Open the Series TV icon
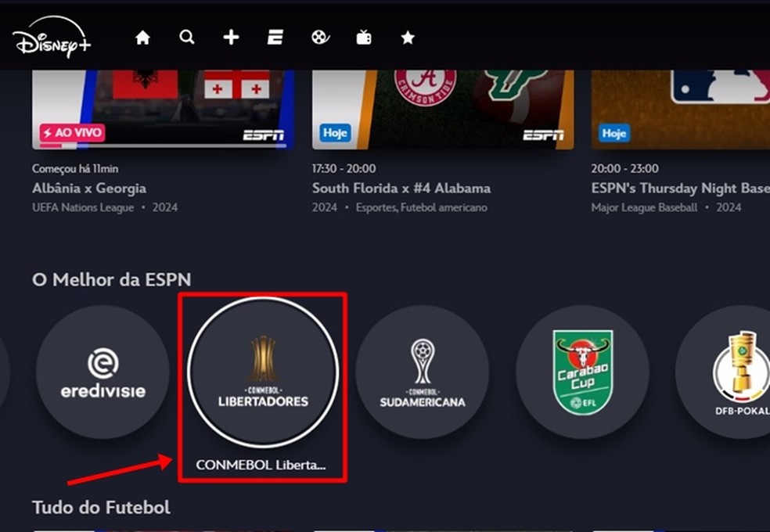This screenshot has width=770, height=532. (x=363, y=36)
